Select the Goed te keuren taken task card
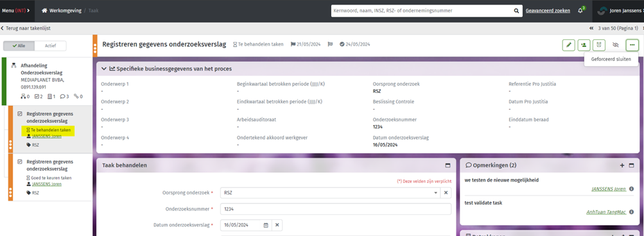 (x=50, y=177)
